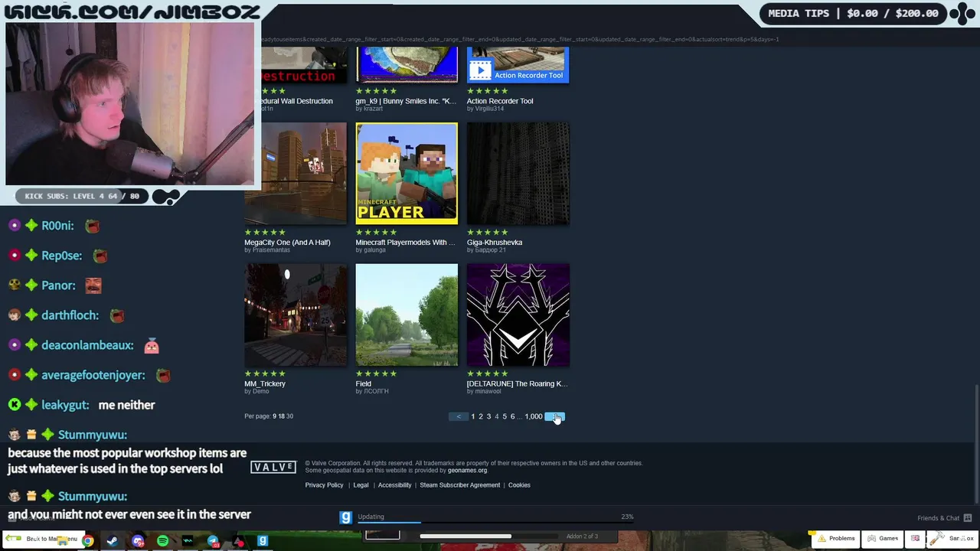Click the Media Tips goal counter

click(853, 13)
